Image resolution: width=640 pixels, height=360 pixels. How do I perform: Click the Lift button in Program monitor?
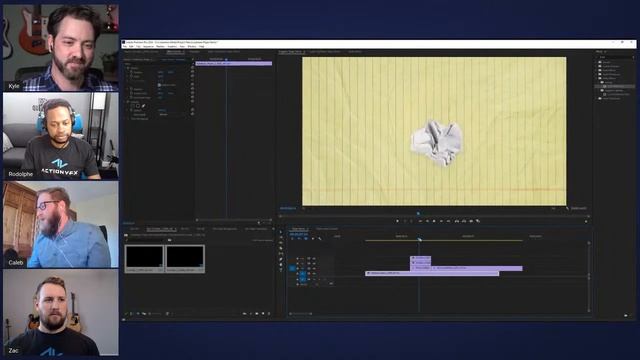pyautogui.click(x=457, y=221)
